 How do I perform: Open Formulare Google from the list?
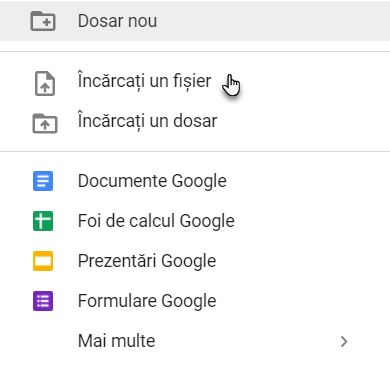[x=147, y=301]
